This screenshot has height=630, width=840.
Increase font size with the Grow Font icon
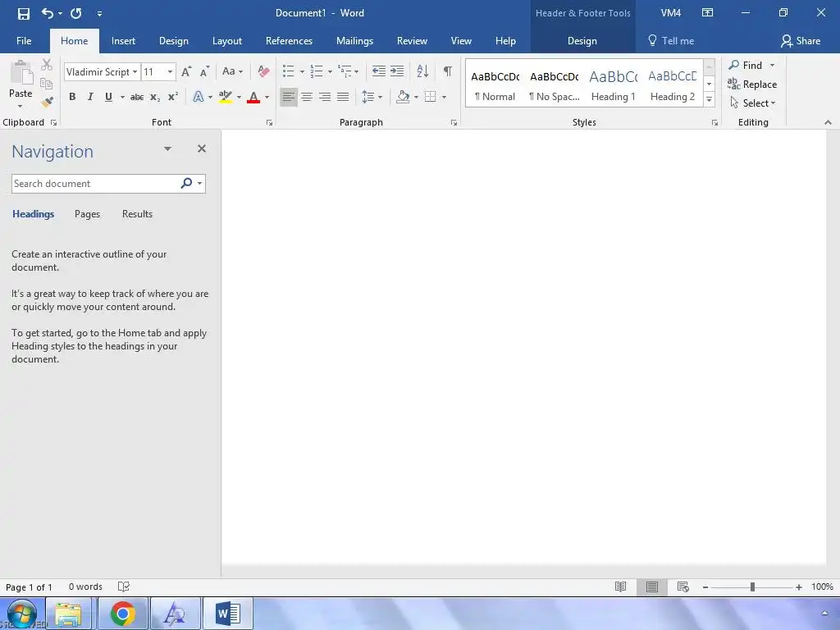[186, 71]
